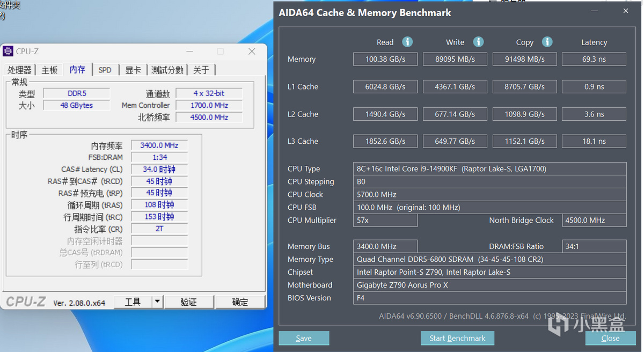The width and height of the screenshot is (644, 352).
Task: Minimize the CPU-Z window
Action: pos(189,52)
